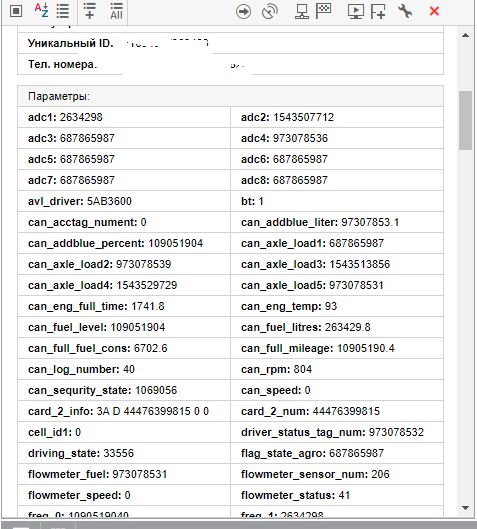Click the circled right-arrow icon
The width and height of the screenshot is (477, 529).
(x=243, y=11)
